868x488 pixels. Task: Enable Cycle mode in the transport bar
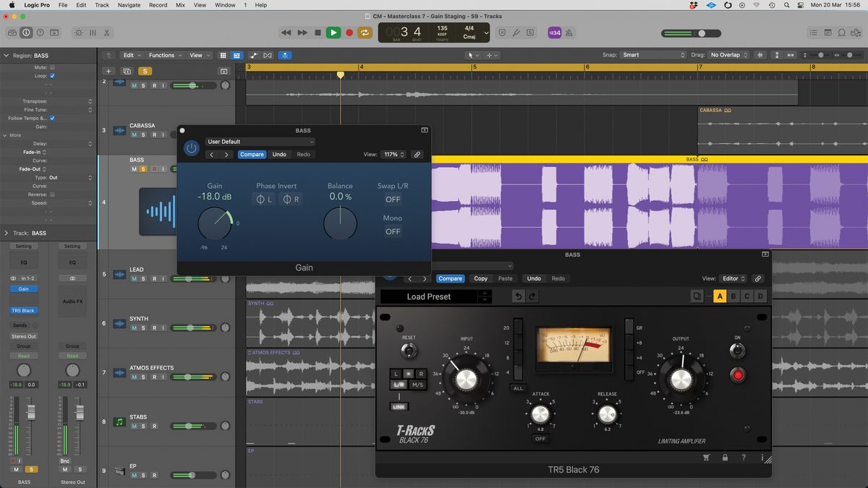(365, 32)
